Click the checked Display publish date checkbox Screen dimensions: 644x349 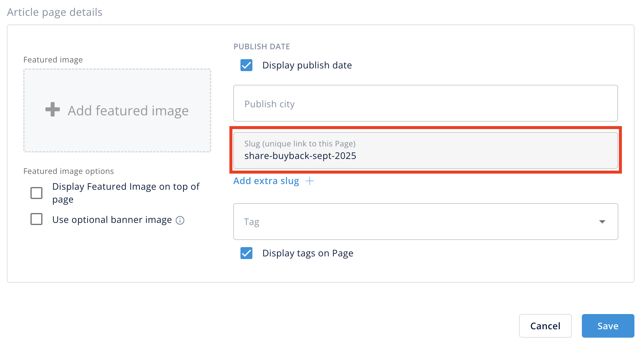(246, 65)
